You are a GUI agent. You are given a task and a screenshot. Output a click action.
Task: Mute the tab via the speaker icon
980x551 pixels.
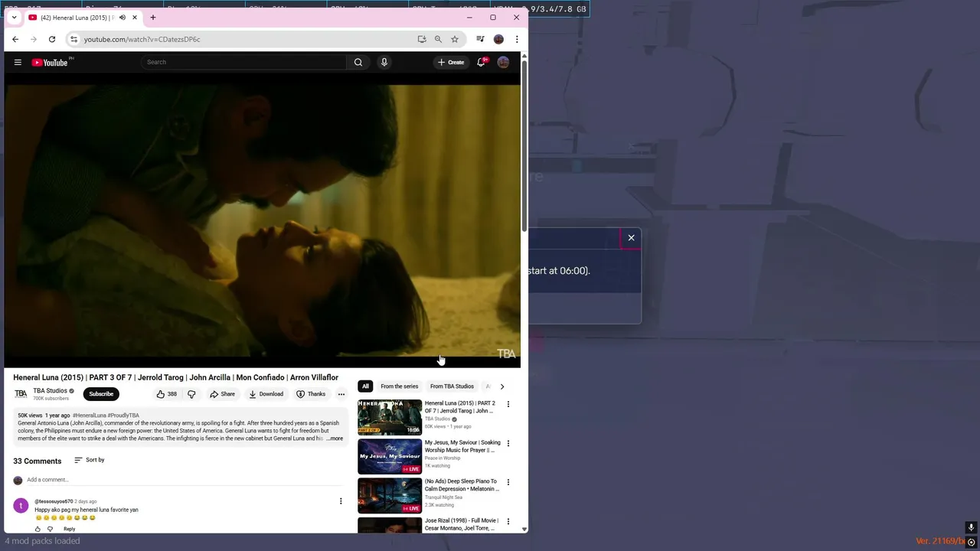[x=122, y=18]
